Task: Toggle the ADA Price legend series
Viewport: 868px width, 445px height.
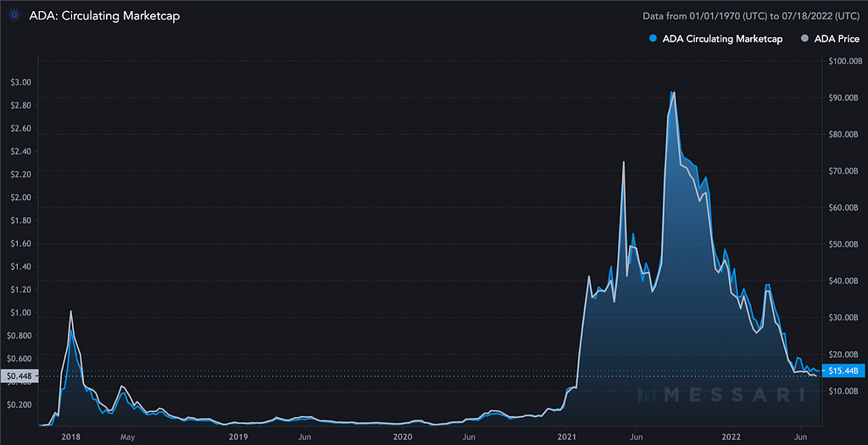Action: click(x=830, y=39)
